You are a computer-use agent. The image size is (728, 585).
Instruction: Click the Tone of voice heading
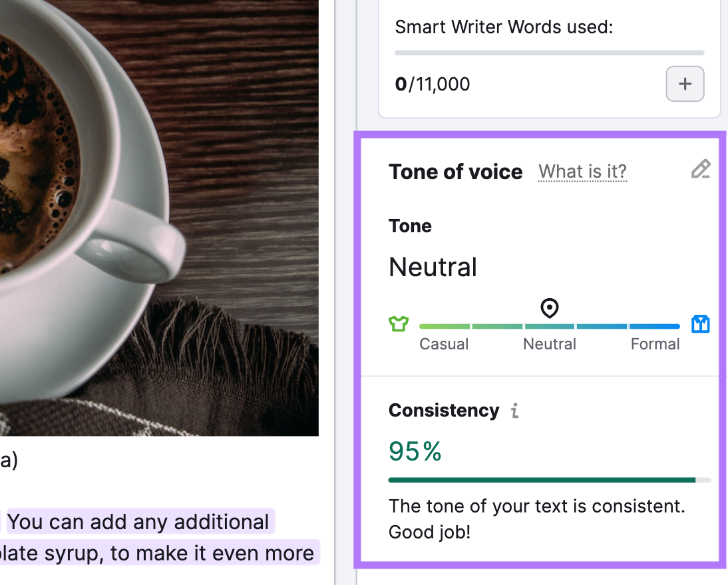coord(455,172)
